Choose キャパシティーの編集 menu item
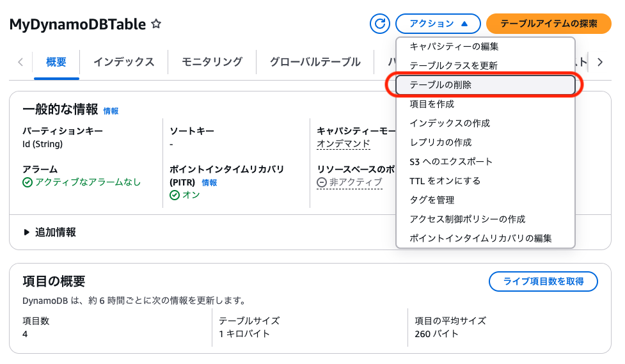Viewport: 625px width, 364px height. (454, 46)
